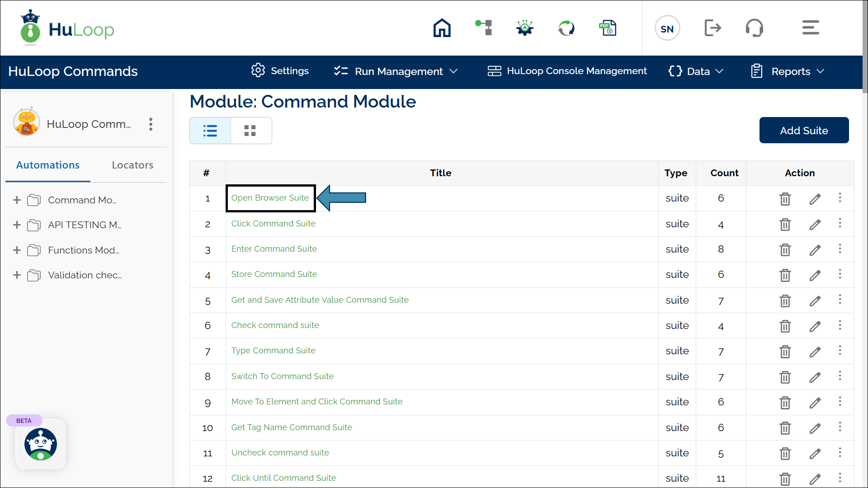The height and width of the screenshot is (488, 868).
Task: Click the robot gear automation icon
Action: (525, 28)
